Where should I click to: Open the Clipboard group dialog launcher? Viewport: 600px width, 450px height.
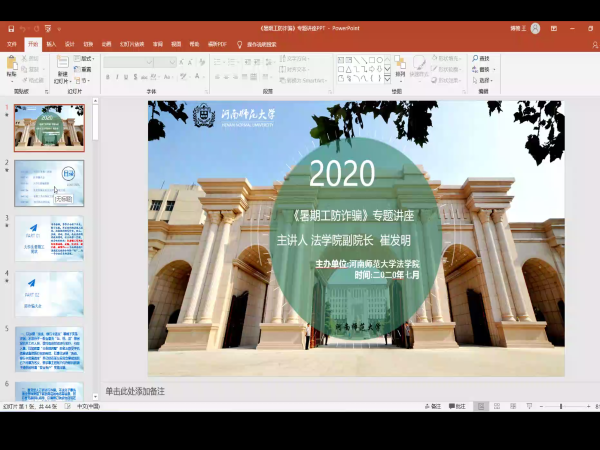point(47,92)
